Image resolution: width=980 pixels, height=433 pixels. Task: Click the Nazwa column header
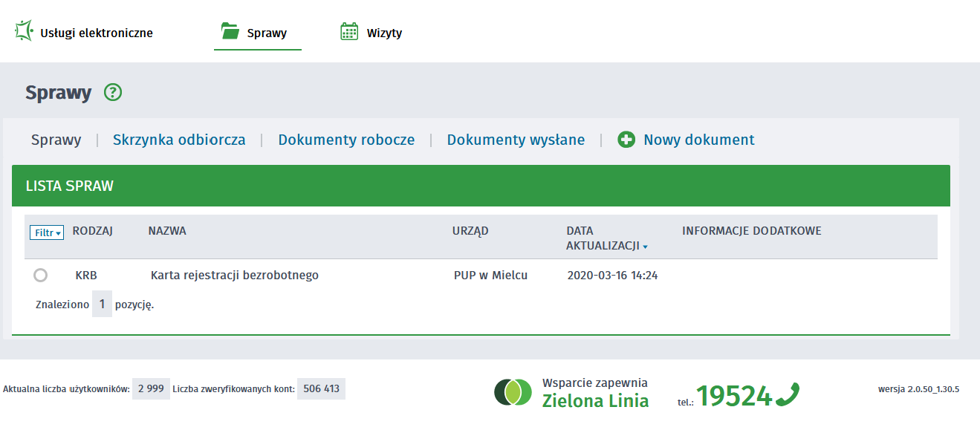[x=167, y=231]
